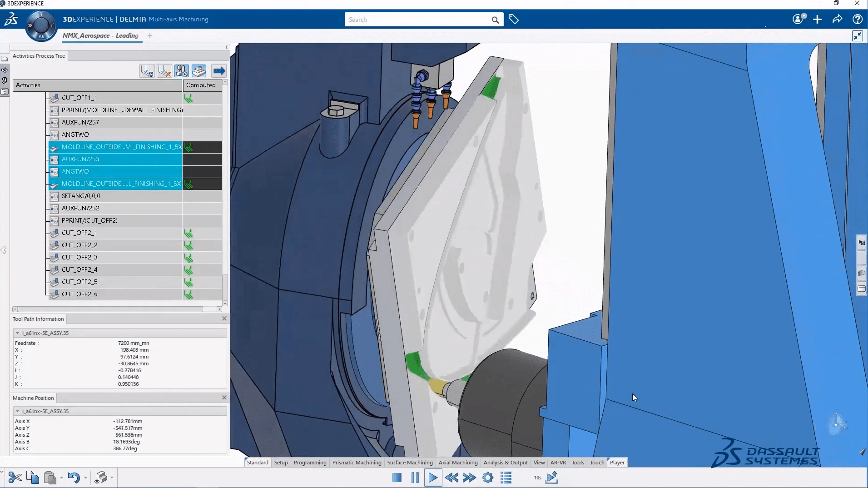Viewport: 868px width, 488px height.
Task: Open the simulation list options icon
Action: point(506,478)
